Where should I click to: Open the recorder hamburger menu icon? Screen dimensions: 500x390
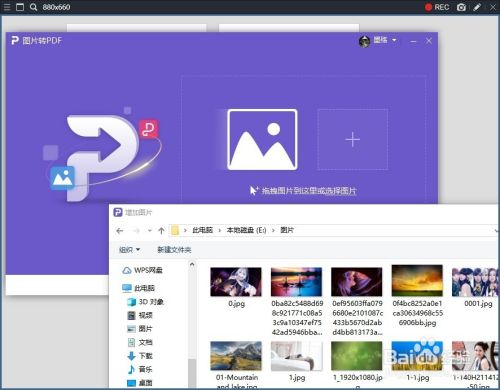pyautogui.click(x=7, y=7)
